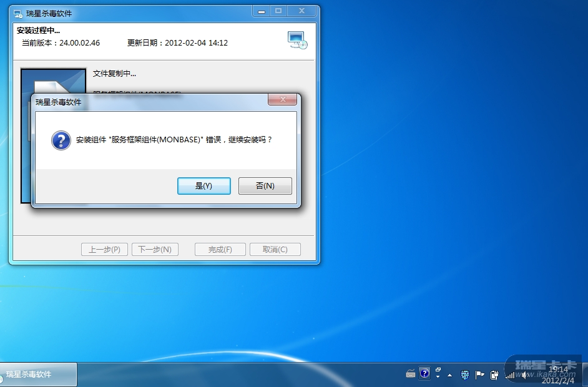This screenshot has width=588, height=387.
Task: Click the Show desktop button
Action: [585, 375]
